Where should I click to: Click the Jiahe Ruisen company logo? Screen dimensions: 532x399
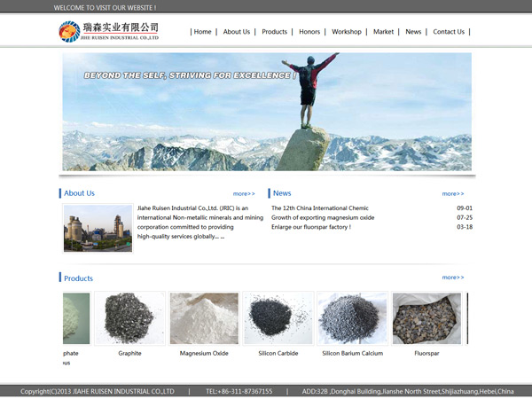(x=108, y=32)
